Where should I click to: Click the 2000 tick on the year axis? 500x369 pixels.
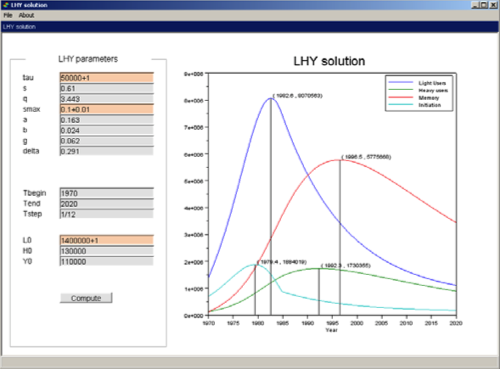click(x=357, y=323)
